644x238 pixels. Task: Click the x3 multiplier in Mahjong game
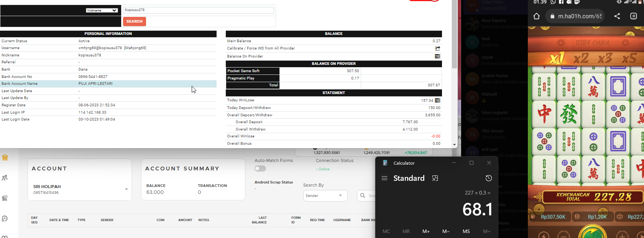(x=605, y=58)
